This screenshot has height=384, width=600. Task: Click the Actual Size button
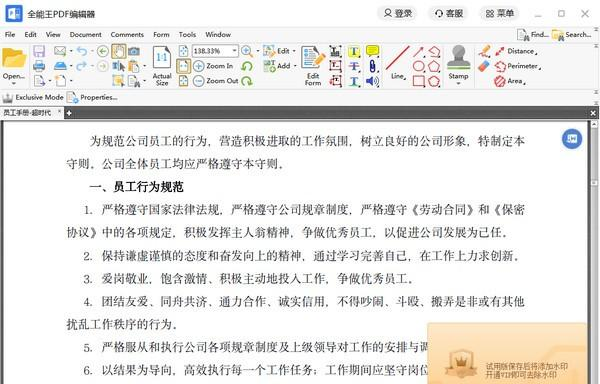[162, 65]
